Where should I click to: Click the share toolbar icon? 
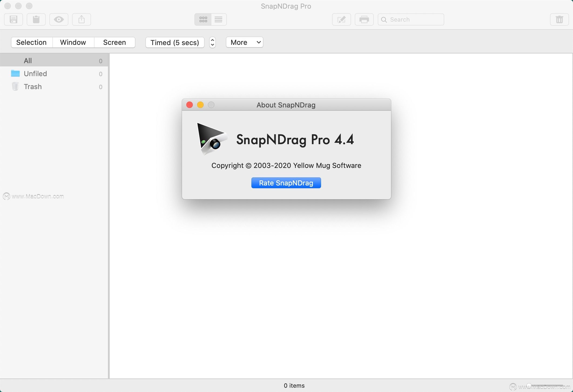[x=82, y=19]
